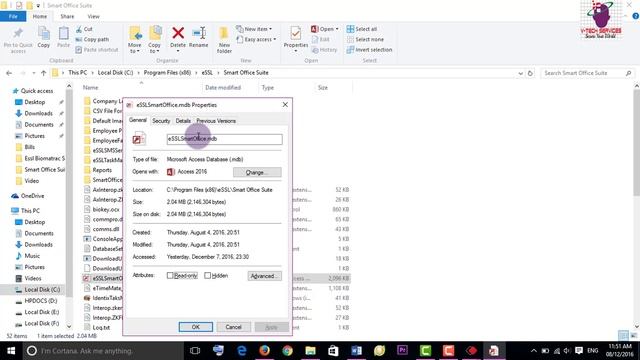
Task: Click OK in properties dialog
Action: point(196,327)
